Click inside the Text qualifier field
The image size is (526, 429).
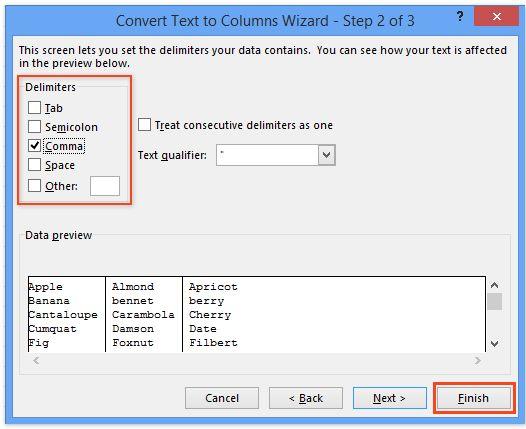267,155
